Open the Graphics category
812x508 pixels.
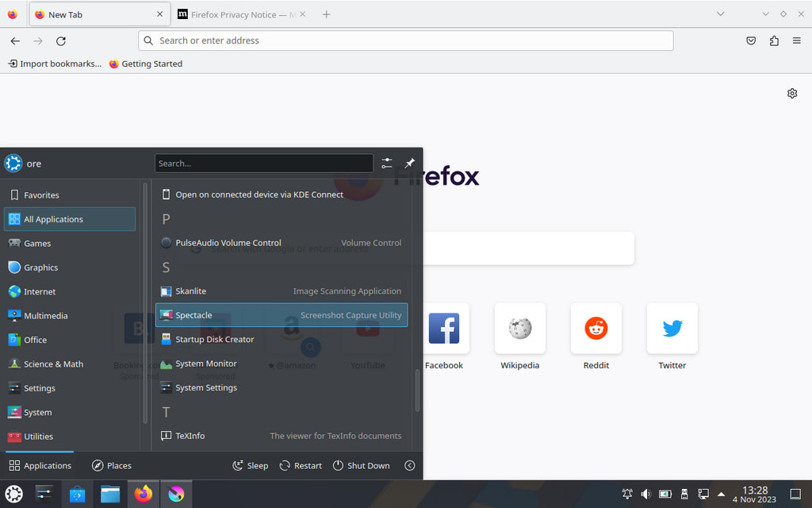click(x=70, y=267)
